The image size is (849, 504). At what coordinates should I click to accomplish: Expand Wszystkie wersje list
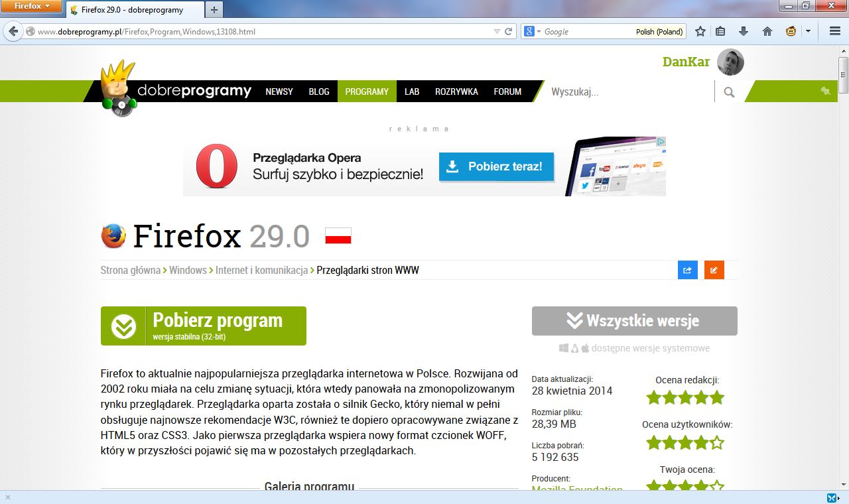pyautogui.click(x=634, y=320)
